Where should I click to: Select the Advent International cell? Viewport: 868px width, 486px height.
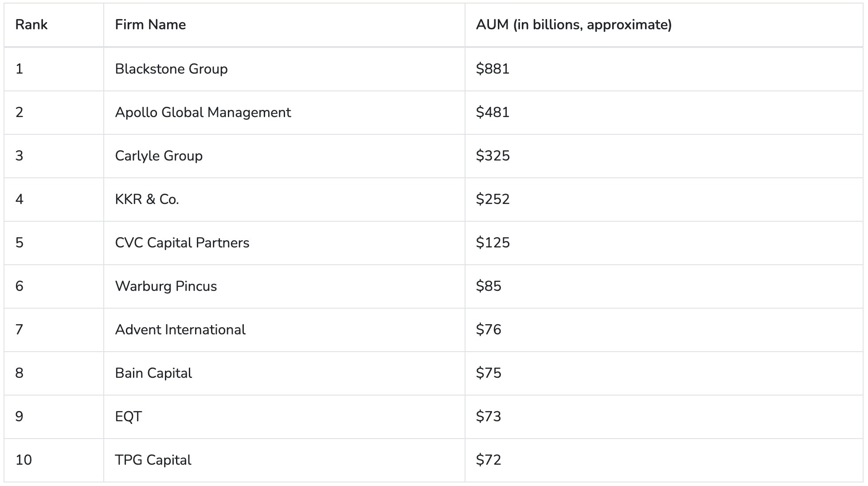coord(180,330)
